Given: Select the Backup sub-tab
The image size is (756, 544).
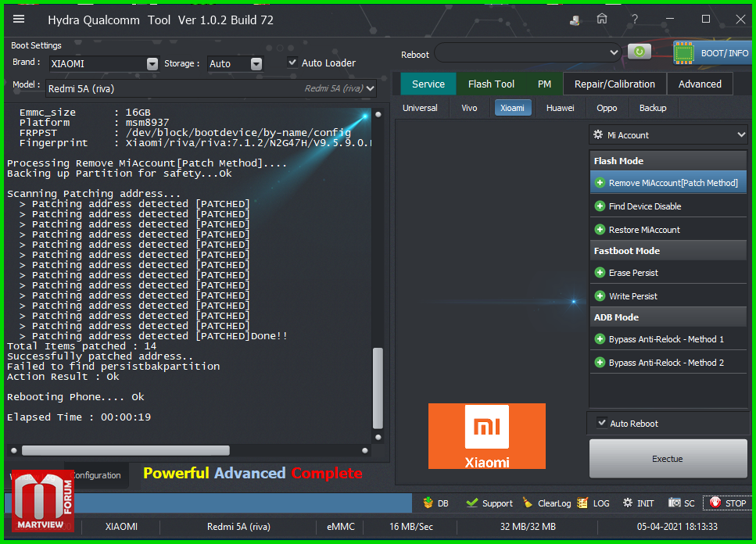Looking at the screenshot, I should [x=653, y=108].
